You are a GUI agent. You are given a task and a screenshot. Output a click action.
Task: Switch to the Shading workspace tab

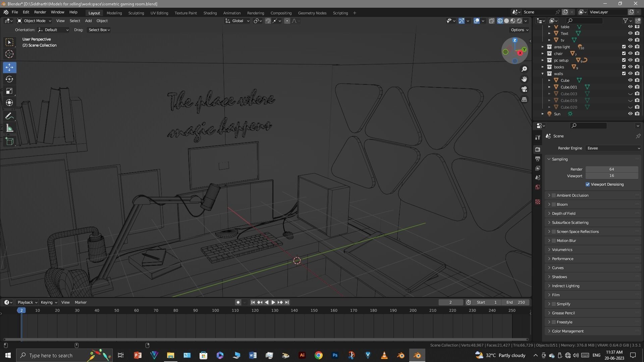[x=210, y=13]
